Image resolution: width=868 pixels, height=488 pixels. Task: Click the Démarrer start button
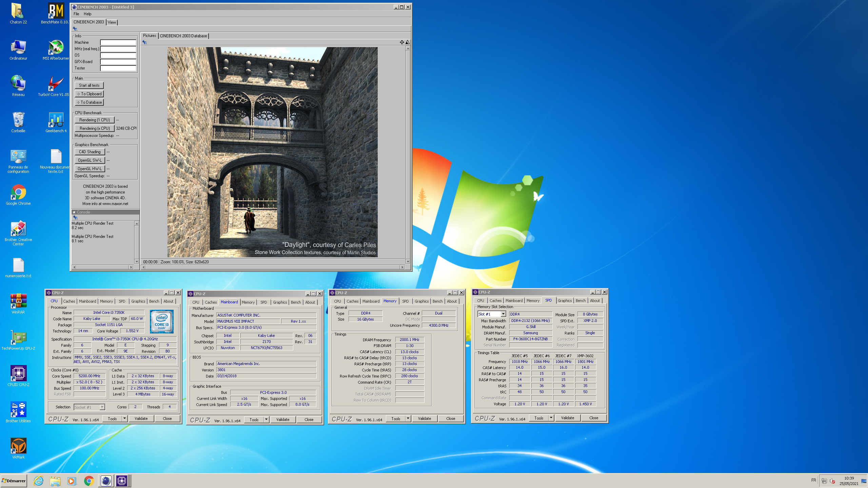point(14,481)
